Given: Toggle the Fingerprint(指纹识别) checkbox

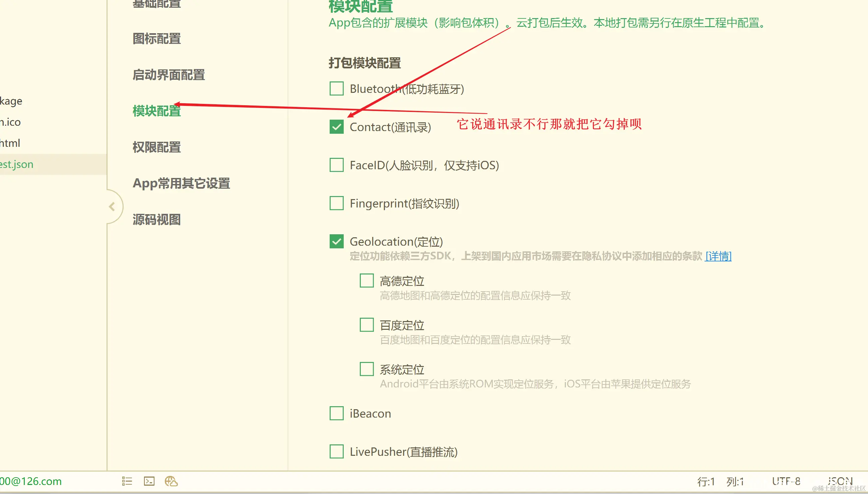Looking at the screenshot, I should 336,203.
